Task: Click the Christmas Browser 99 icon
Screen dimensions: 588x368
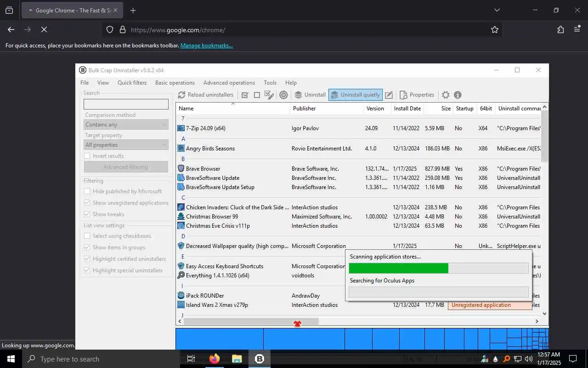Action: coord(181,217)
